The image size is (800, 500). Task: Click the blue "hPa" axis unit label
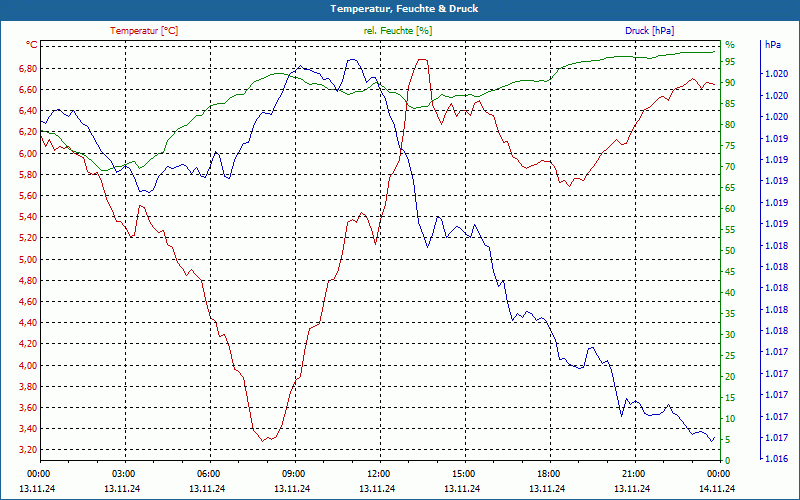772,45
